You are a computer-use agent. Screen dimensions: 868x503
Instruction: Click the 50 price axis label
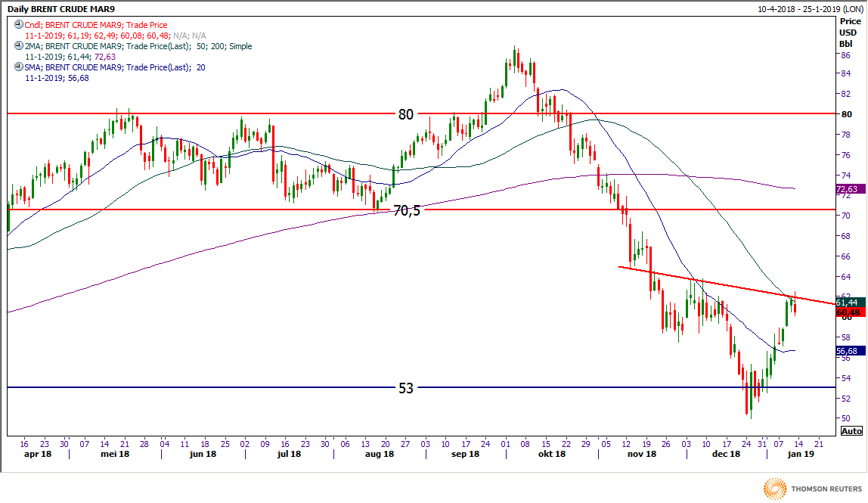coord(846,418)
